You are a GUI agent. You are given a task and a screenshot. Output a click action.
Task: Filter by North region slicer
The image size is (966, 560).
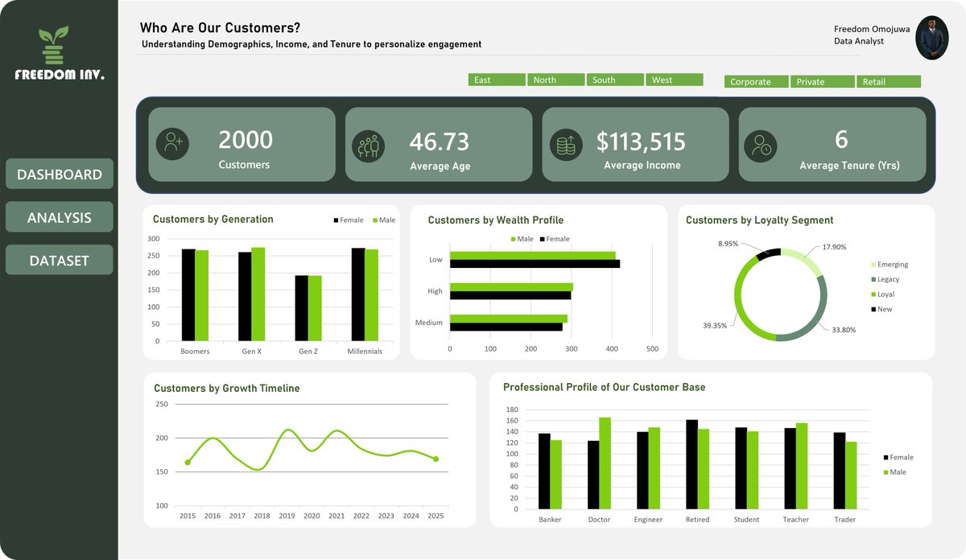(x=555, y=80)
